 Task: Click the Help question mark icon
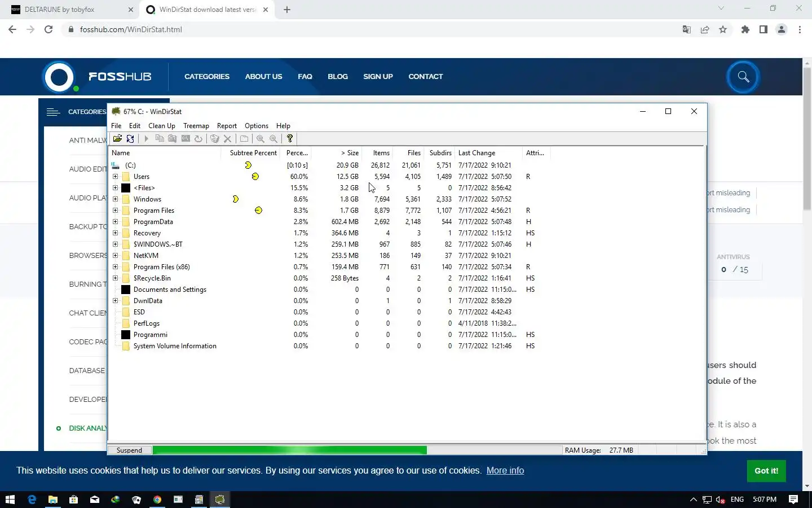(x=290, y=138)
